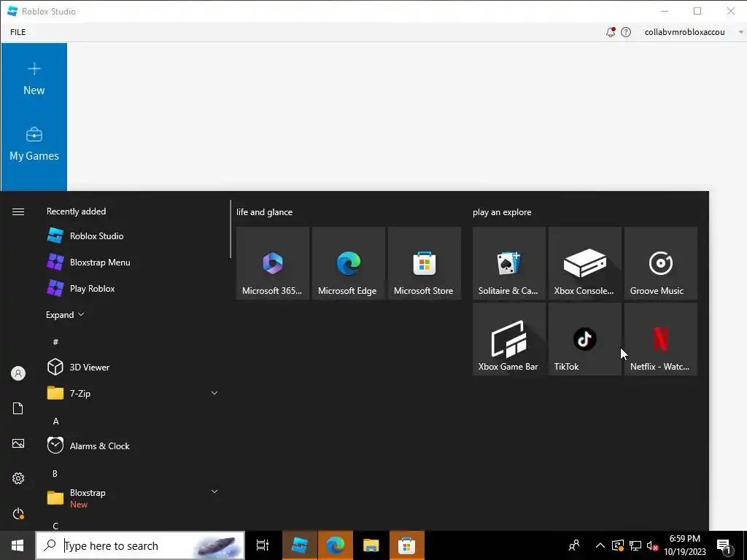Open Settings gear in Start sidebar
The height and width of the screenshot is (560, 747).
click(x=18, y=478)
